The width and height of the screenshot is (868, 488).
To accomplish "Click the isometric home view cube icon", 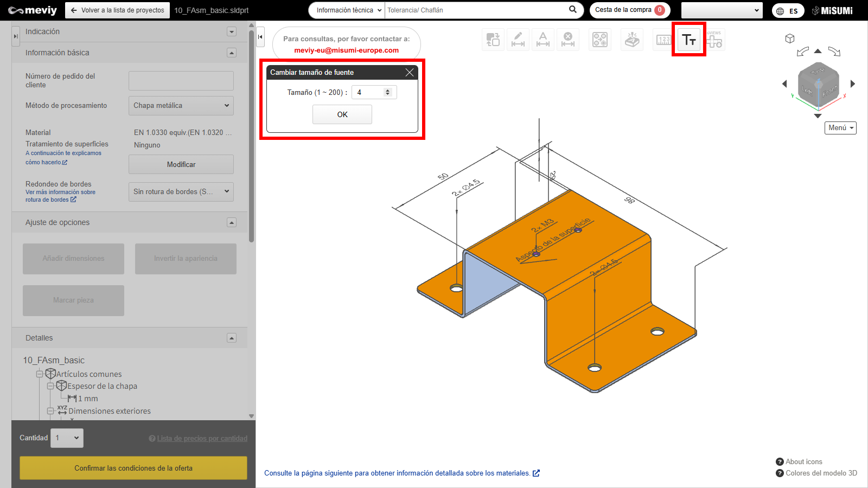I will point(790,38).
